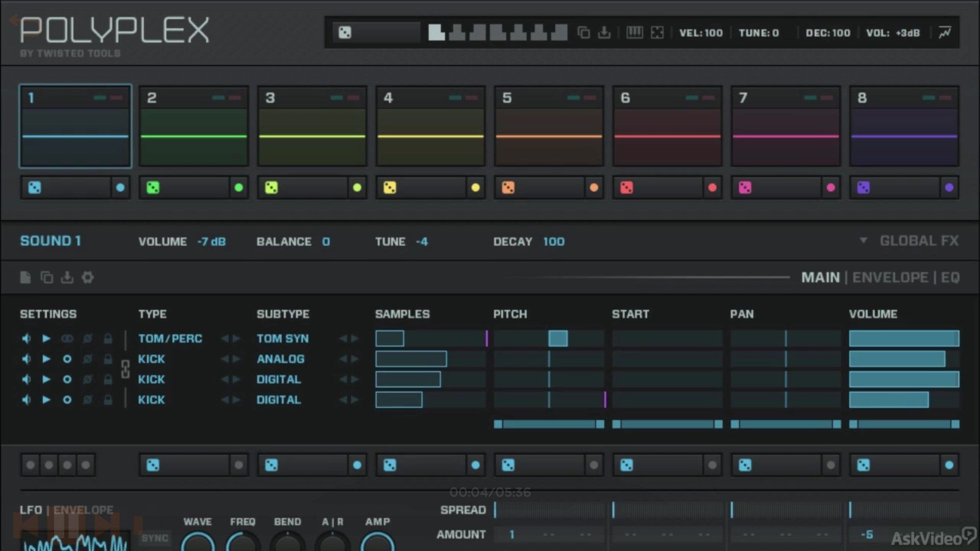Screen dimensions: 980x551
Task: Switch modulation to ENVELOPE tab
Action: 83,510
